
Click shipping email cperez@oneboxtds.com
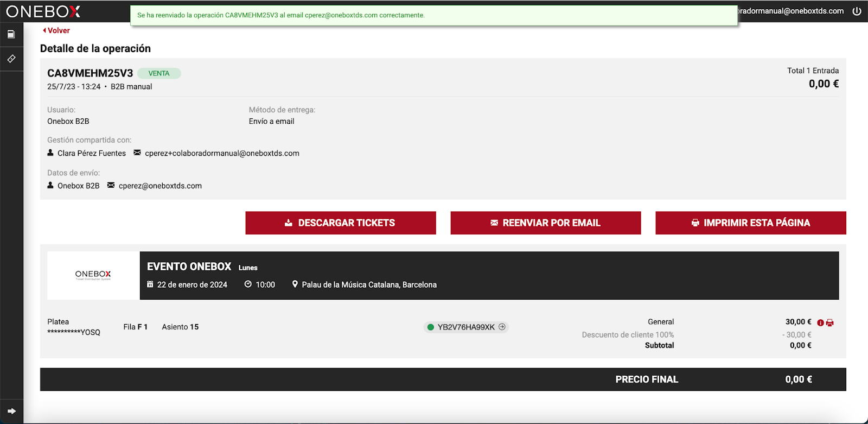[x=160, y=186]
